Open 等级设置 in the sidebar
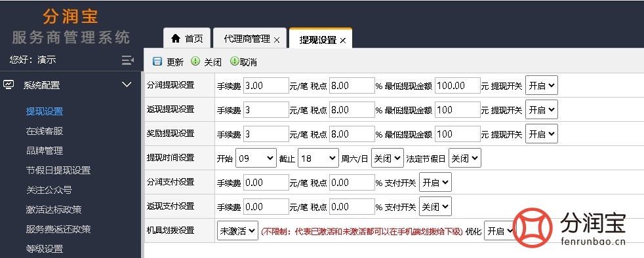This screenshot has width=644, height=258. click(45, 249)
